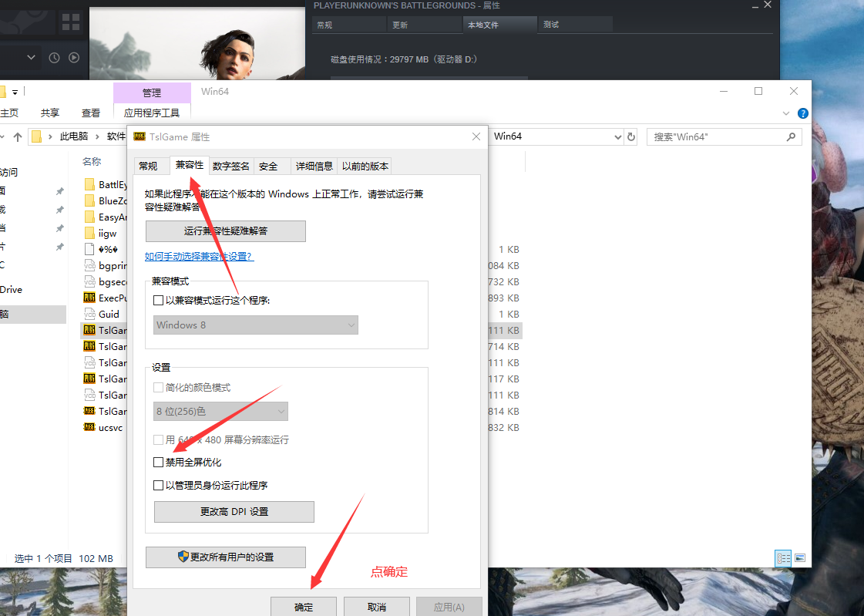Open the 以前的版本 tab
Screen dimensions: 864x616
[x=365, y=166]
